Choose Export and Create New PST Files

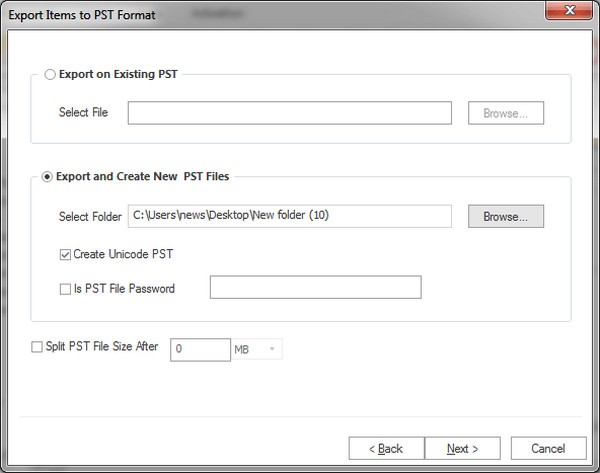48,177
